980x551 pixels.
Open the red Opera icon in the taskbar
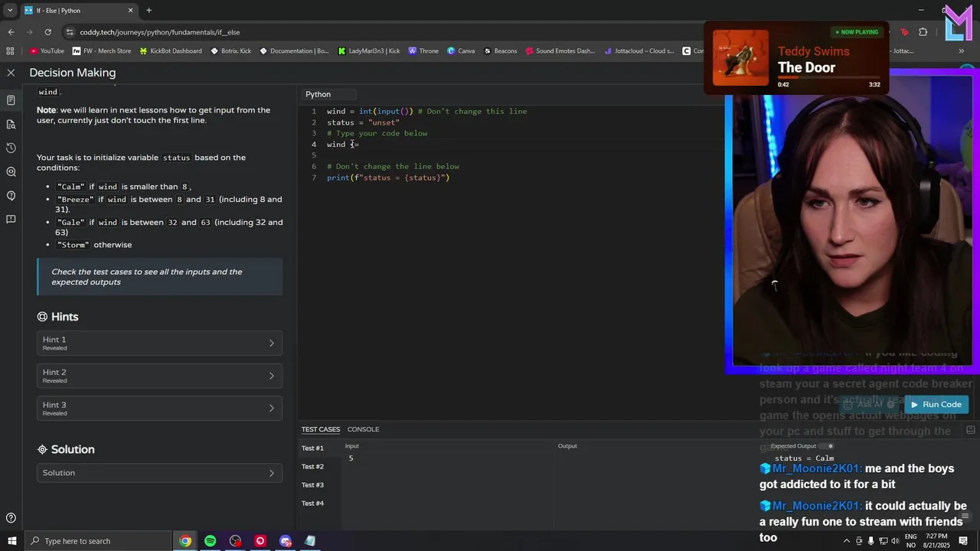click(260, 541)
